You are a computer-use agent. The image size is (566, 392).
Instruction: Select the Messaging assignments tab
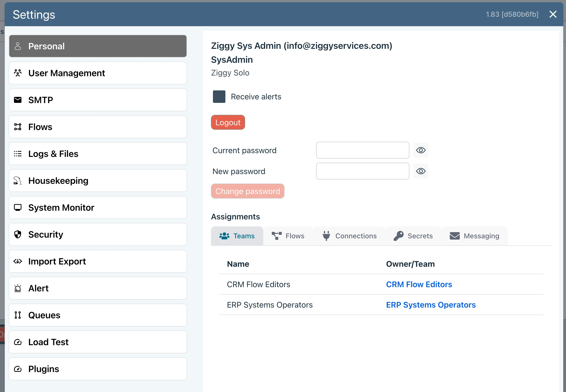[474, 236]
